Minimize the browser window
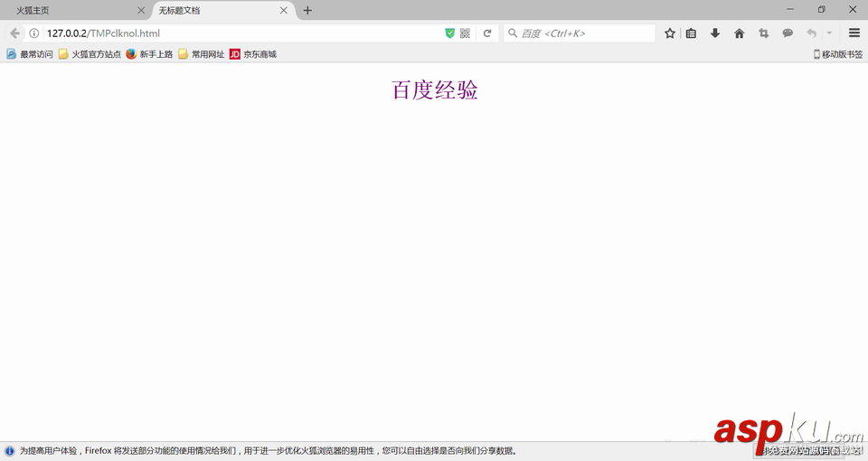 click(x=790, y=9)
